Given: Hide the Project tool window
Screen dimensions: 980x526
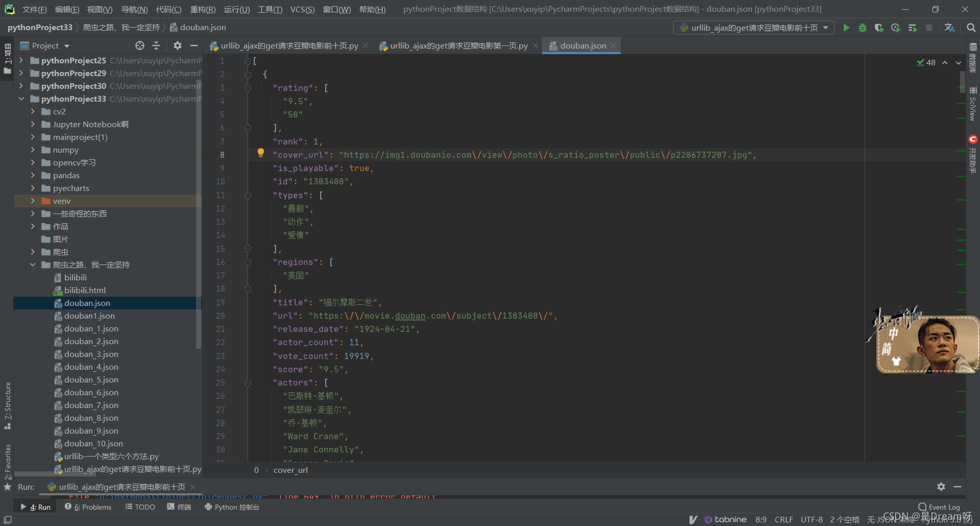Looking at the screenshot, I should coord(194,45).
